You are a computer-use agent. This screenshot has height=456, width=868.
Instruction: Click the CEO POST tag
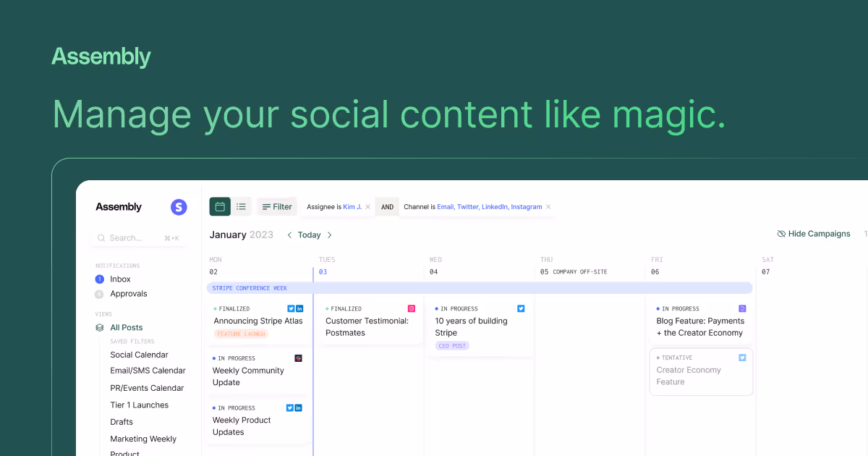[x=452, y=346]
